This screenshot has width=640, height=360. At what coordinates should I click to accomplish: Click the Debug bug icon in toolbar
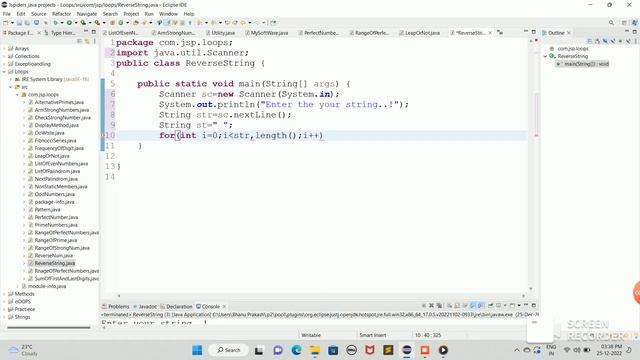(56, 23)
